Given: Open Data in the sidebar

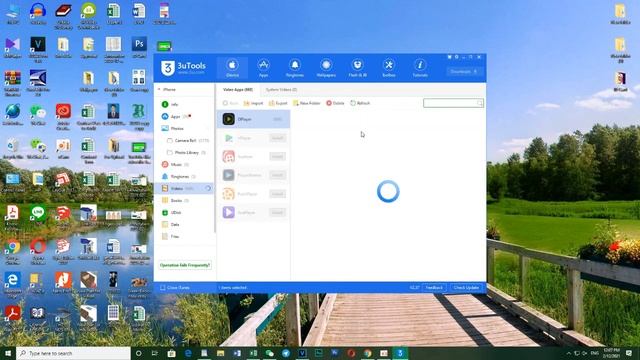Looking at the screenshot, I should click(x=171, y=224).
